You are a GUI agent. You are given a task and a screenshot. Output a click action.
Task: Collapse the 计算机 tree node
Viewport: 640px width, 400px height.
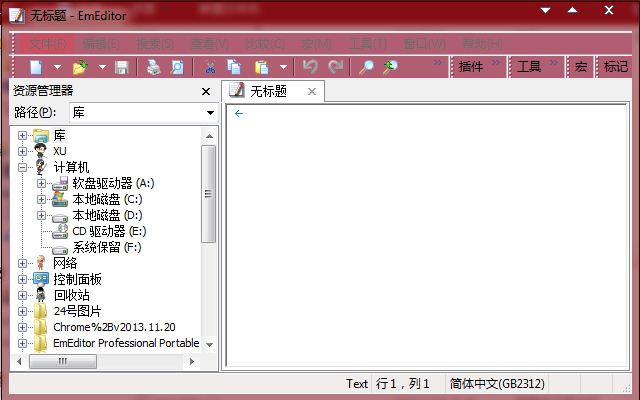[x=23, y=167]
